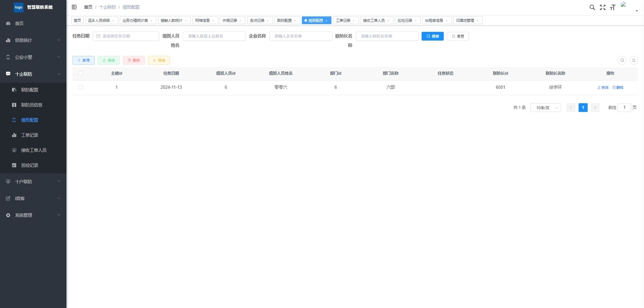Collapse the 十企联防 sidebar menu
Viewport: 644px width, 308px height.
[33, 74]
